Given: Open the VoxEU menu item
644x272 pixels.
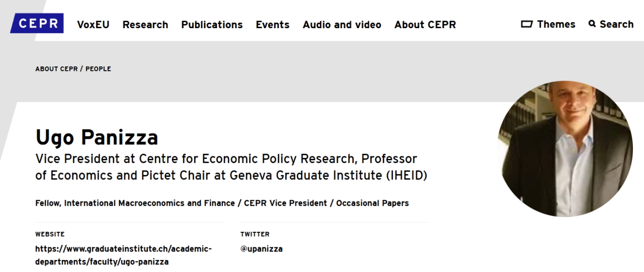Looking at the screenshot, I should pos(93,25).
